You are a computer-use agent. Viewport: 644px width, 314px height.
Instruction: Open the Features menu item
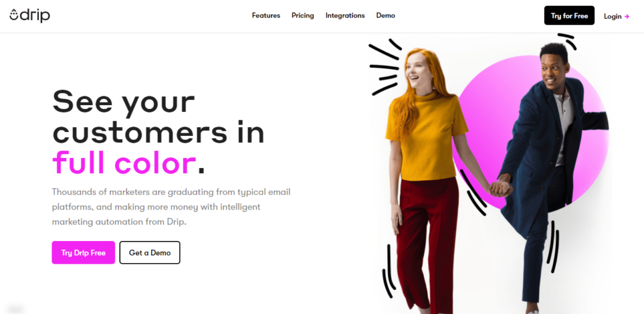266,16
